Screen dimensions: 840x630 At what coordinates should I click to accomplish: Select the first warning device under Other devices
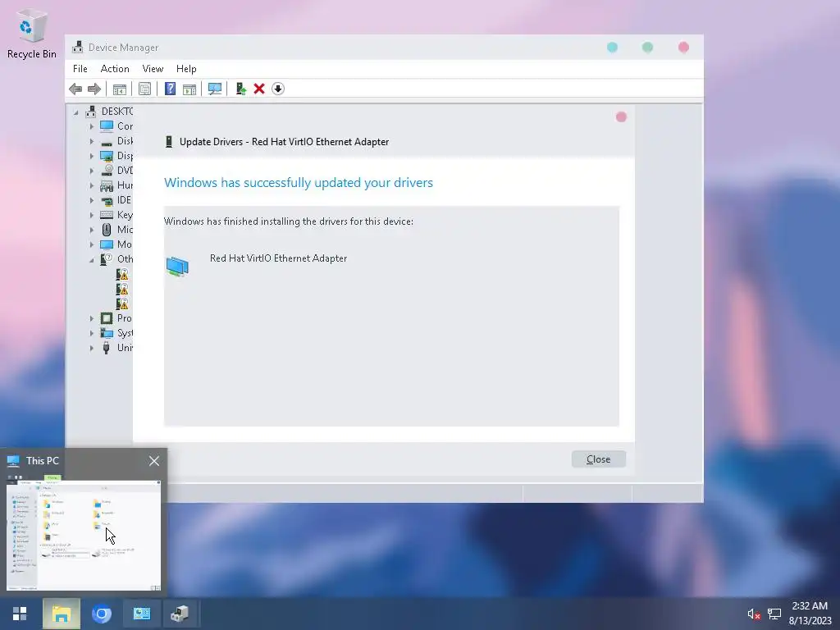coord(123,274)
